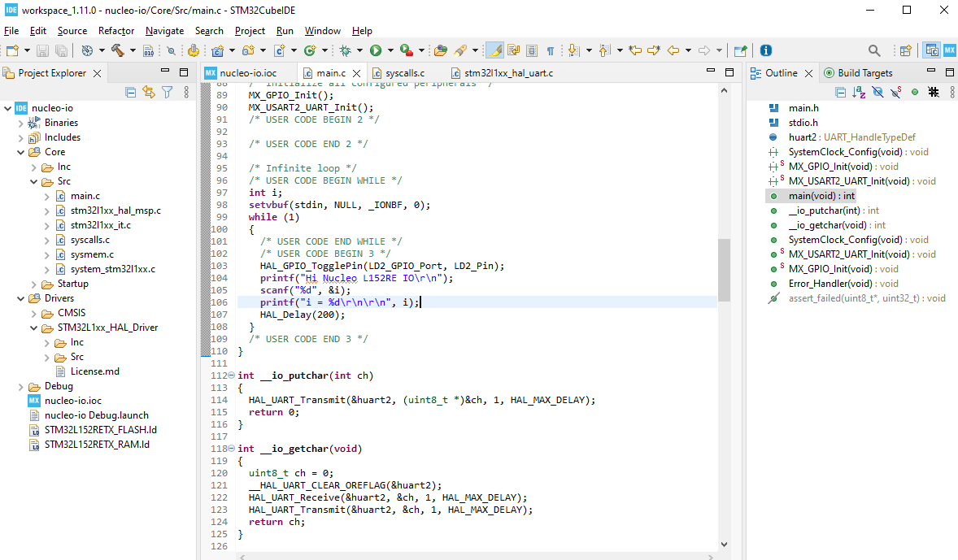Toggle hide static members in Outline
This screenshot has width=958, height=560.
(x=896, y=92)
